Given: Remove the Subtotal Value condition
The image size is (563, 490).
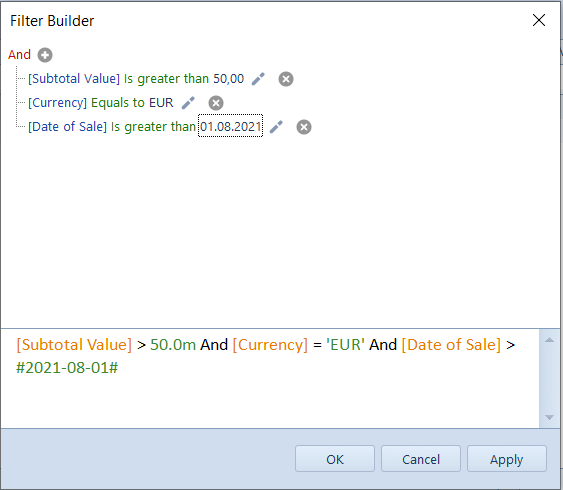Looking at the screenshot, I should pos(286,79).
